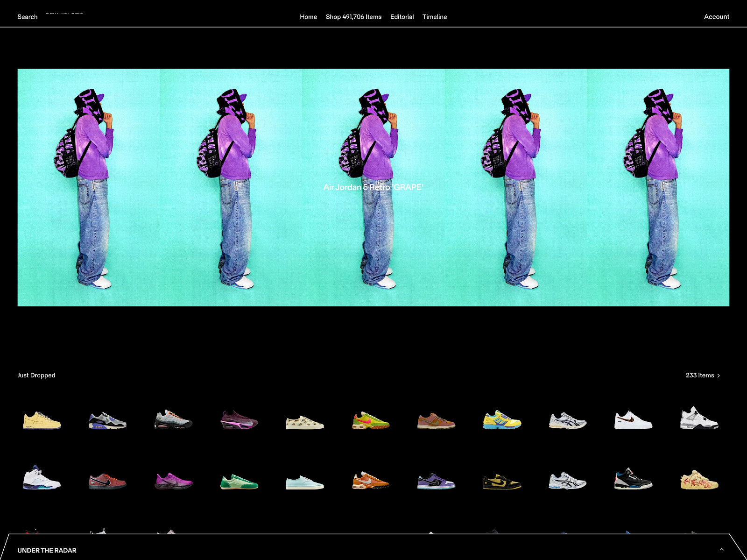The image size is (747, 560).
Task: Click the arrow beside 233 Items
Action: (719, 376)
